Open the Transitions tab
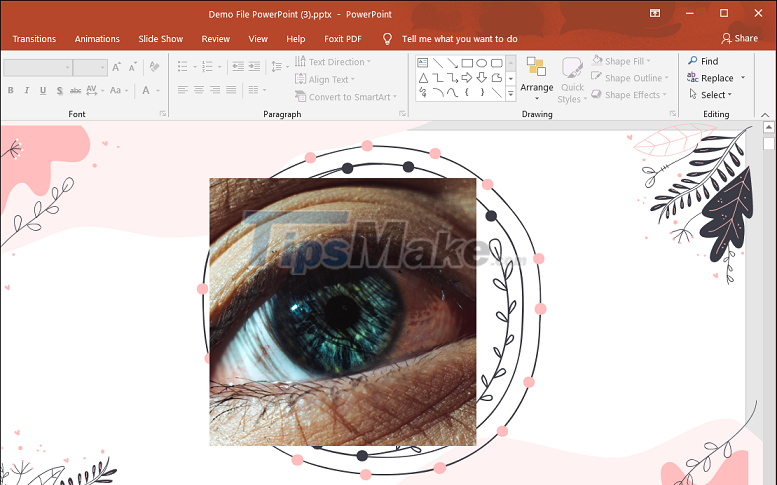 pos(34,39)
